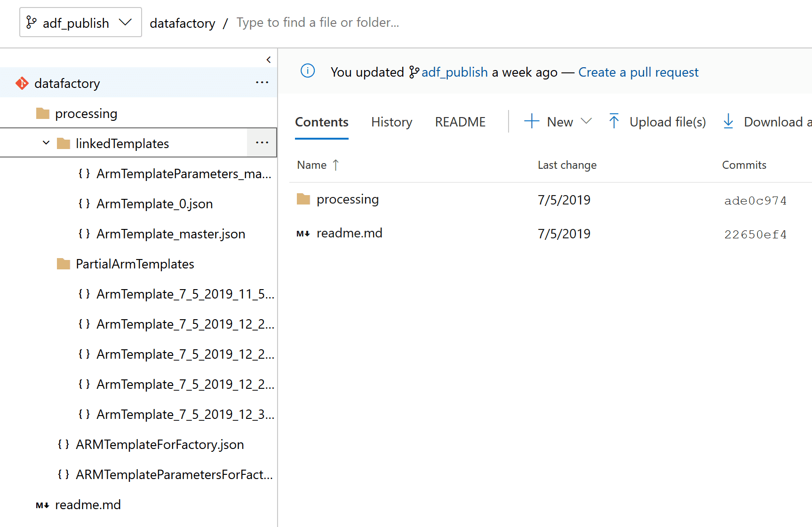Select the JSON icon beside ArmTemplate_0.json
This screenshot has height=527, width=812.
pyautogui.click(x=84, y=204)
